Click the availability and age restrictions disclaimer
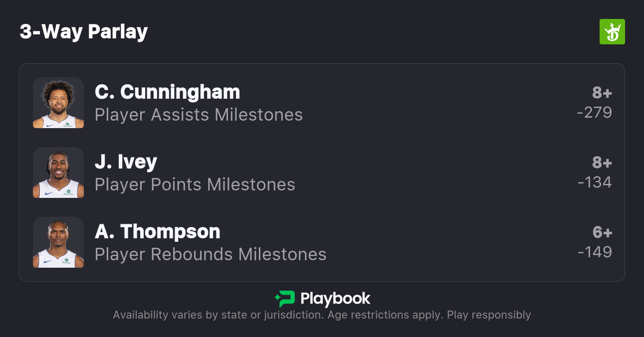Image resolution: width=644 pixels, height=337 pixels. point(322,315)
